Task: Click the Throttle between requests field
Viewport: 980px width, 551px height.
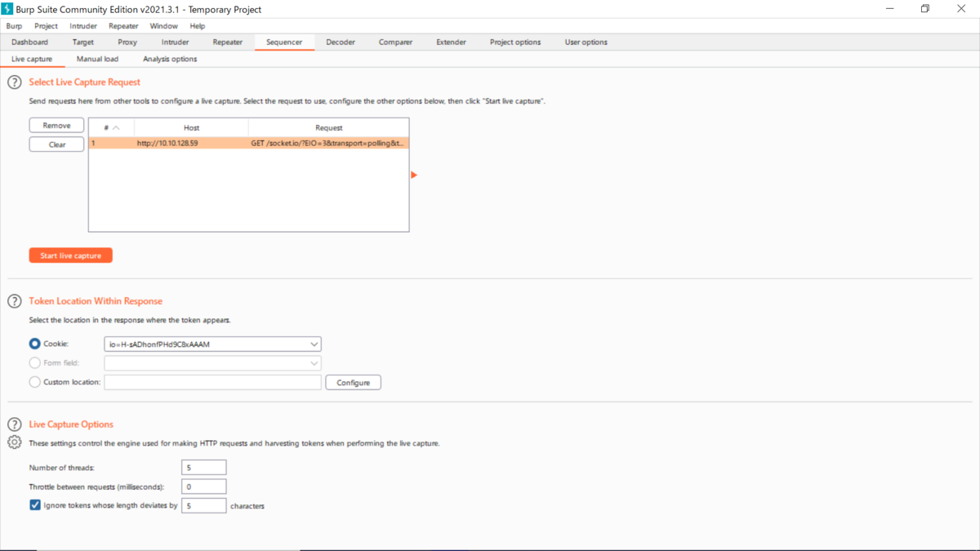Action: 203,487
